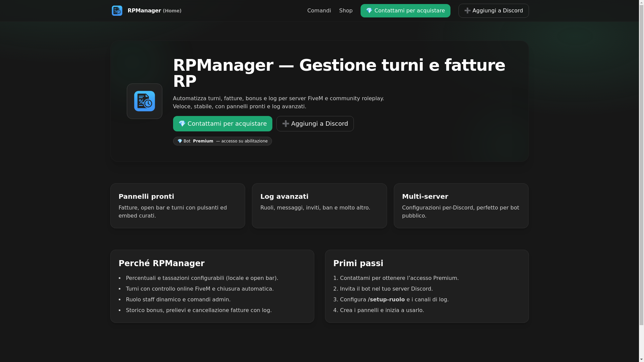Viewport: 644px width, 362px height.
Task: Click step 'Invita il bot nel tuo server Discord'
Action: 386,289
